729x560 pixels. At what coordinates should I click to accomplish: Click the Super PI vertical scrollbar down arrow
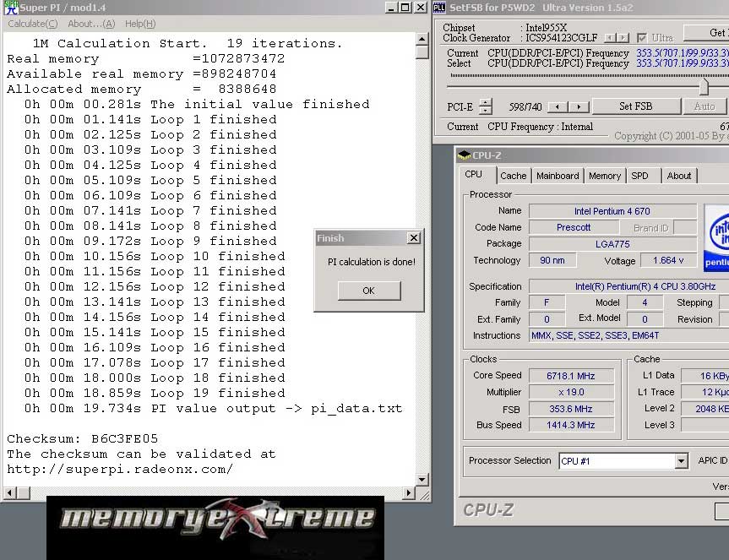coord(422,480)
